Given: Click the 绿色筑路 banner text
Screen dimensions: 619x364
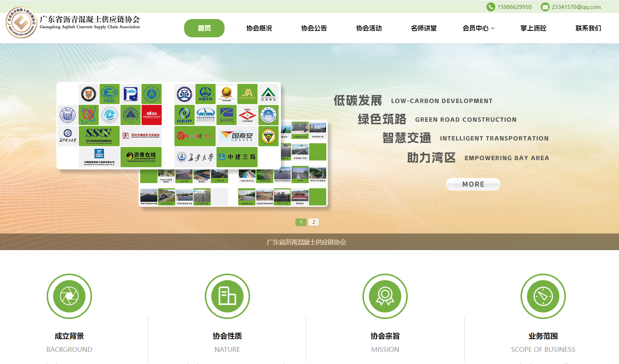Looking at the screenshot, I should (382, 119).
